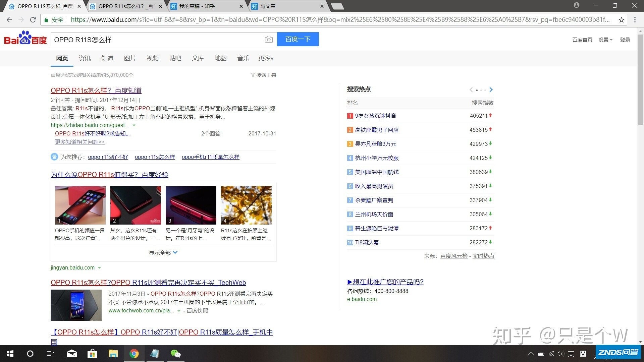
Task: Show next page of search hot topics
Action: pos(491,89)
